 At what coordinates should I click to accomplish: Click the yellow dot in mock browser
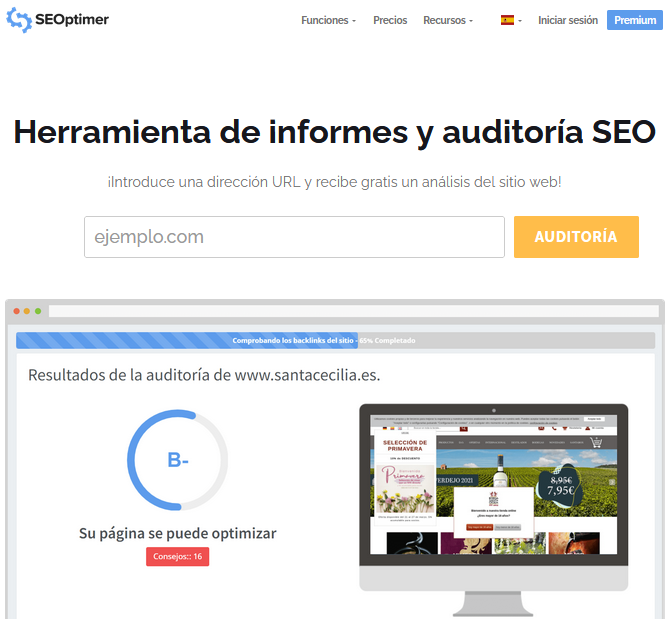pyautogui.click(x=28, y=312)
